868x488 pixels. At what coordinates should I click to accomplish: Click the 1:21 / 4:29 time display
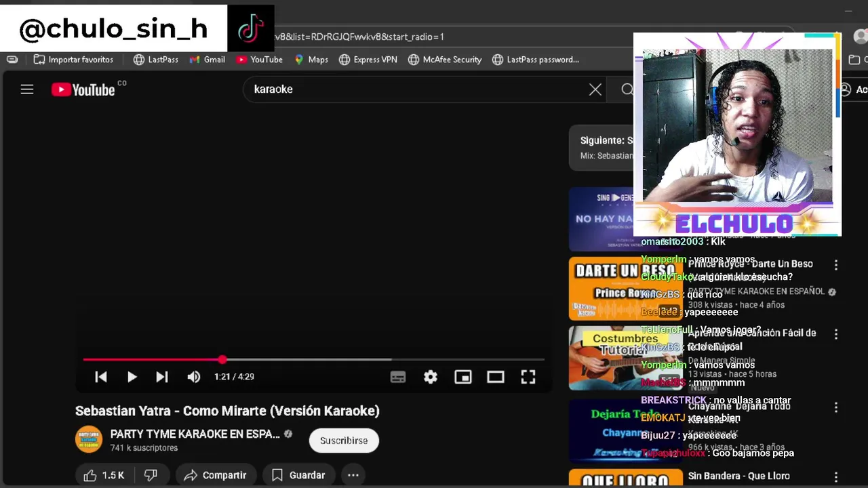[x=234, y=377]
